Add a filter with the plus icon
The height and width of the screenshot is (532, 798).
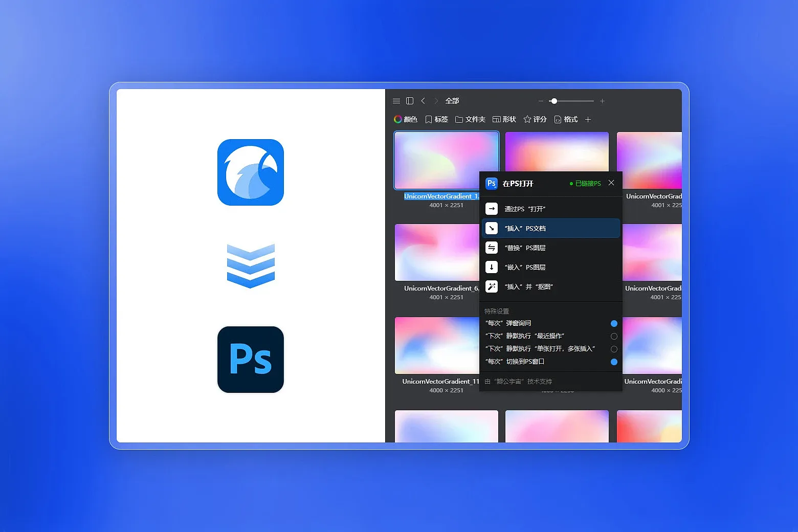point(588,119)
